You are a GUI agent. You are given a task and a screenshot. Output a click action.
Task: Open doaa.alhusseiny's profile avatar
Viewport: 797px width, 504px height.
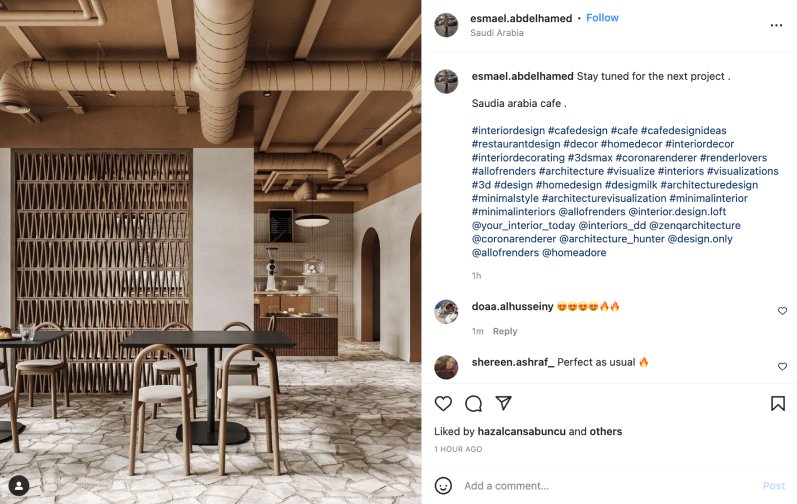coord(446,311)
